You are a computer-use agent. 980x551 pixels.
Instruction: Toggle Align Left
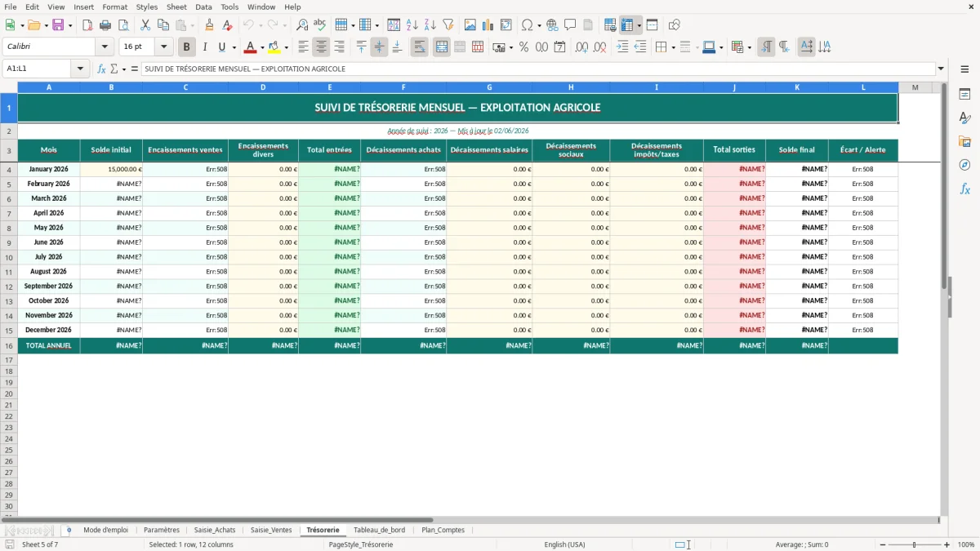(303, 47)
